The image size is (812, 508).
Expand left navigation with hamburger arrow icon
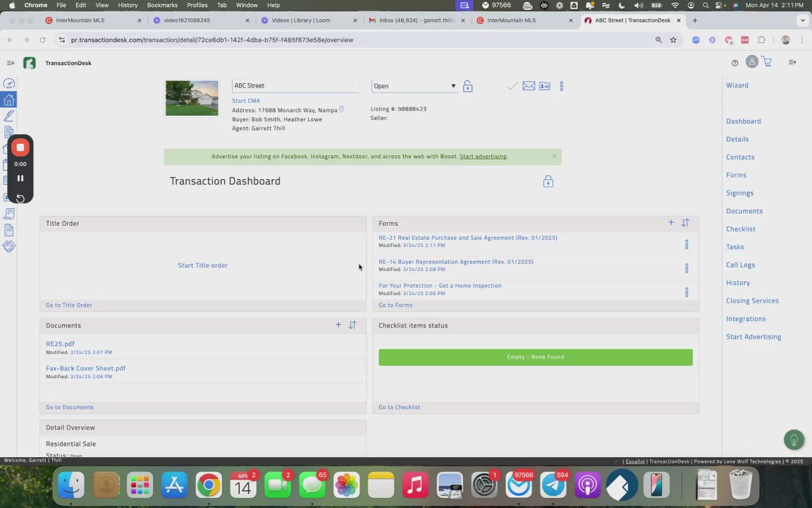(x=11, y=64)
